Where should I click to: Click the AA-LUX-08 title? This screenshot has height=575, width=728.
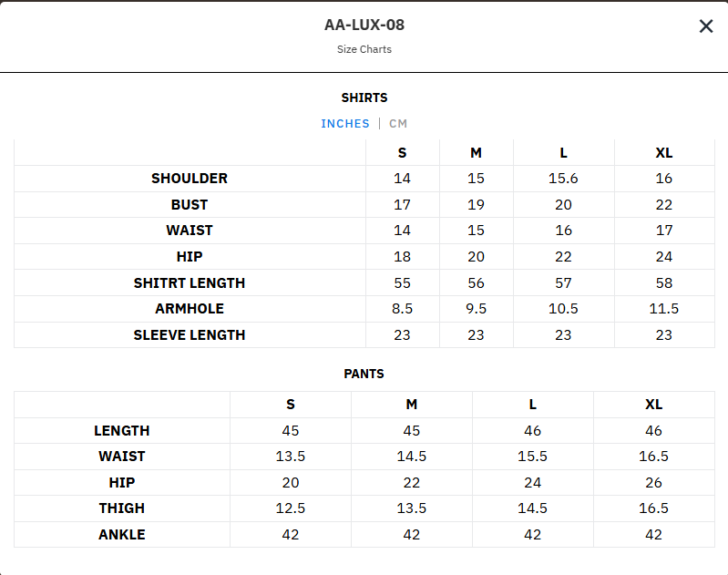pyautogui.click(x=364, y=26)
